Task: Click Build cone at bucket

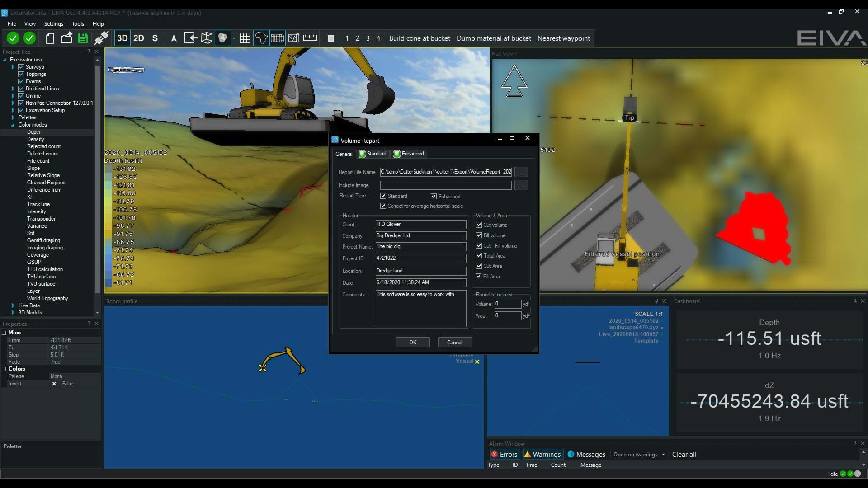Action: [420, 38]
